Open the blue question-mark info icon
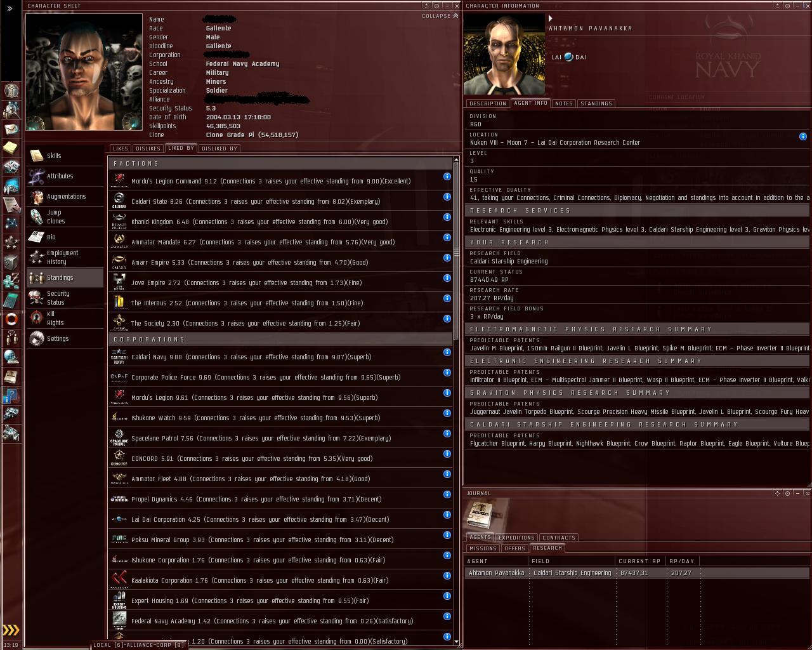812x650 pixels. point(11,396)
